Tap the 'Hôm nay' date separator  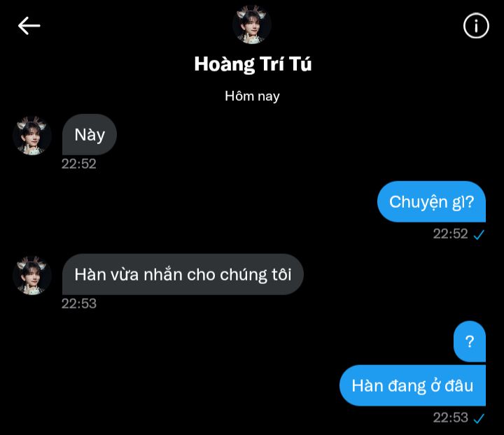[252, 96]
